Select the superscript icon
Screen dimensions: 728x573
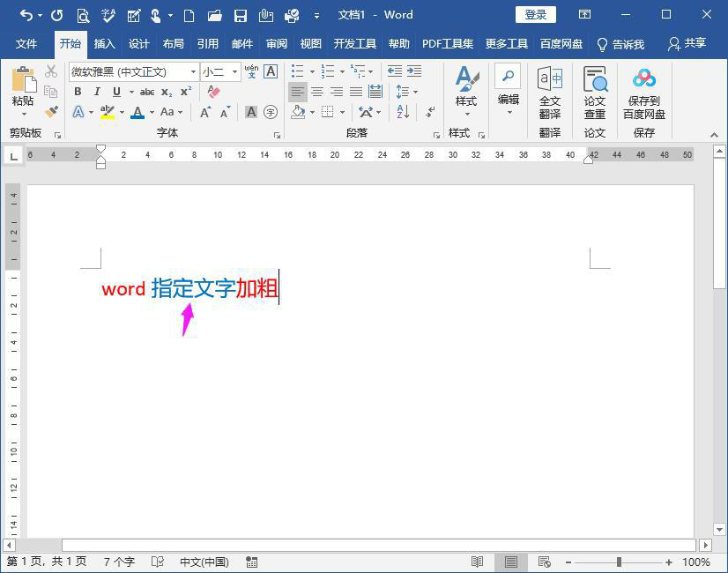click(184, 91)
